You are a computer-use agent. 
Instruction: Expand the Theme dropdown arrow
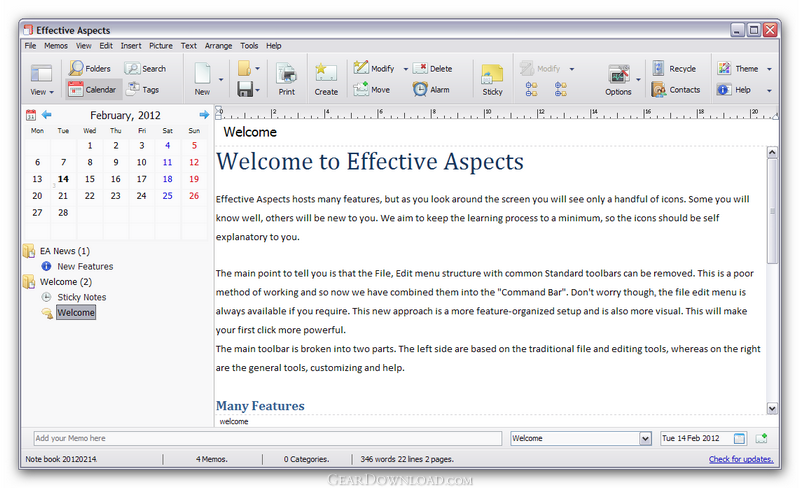point(769,69)
